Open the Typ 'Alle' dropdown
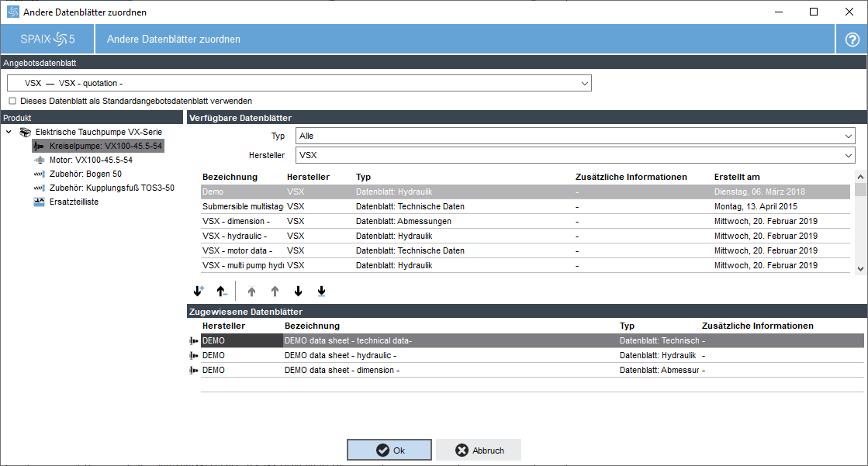868x466 pixels. tap(576, 136)
